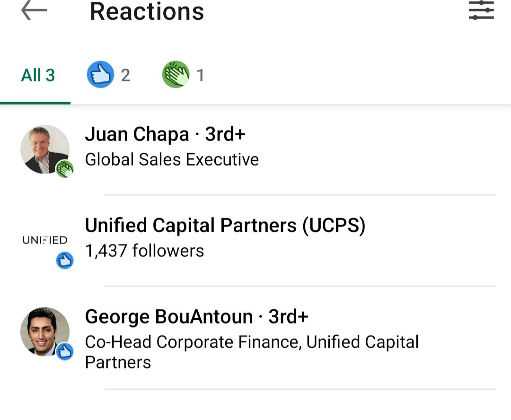Viewport: 511px width, 420px height.
Task: Tap like badge on George BouAntoun's avatar
Action: click(65, 351)
